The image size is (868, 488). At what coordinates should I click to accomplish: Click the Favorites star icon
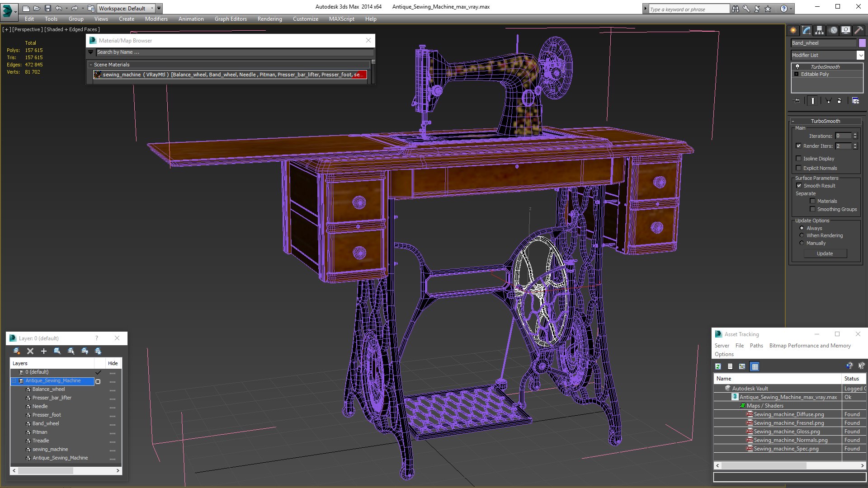(x=768, y=9)
